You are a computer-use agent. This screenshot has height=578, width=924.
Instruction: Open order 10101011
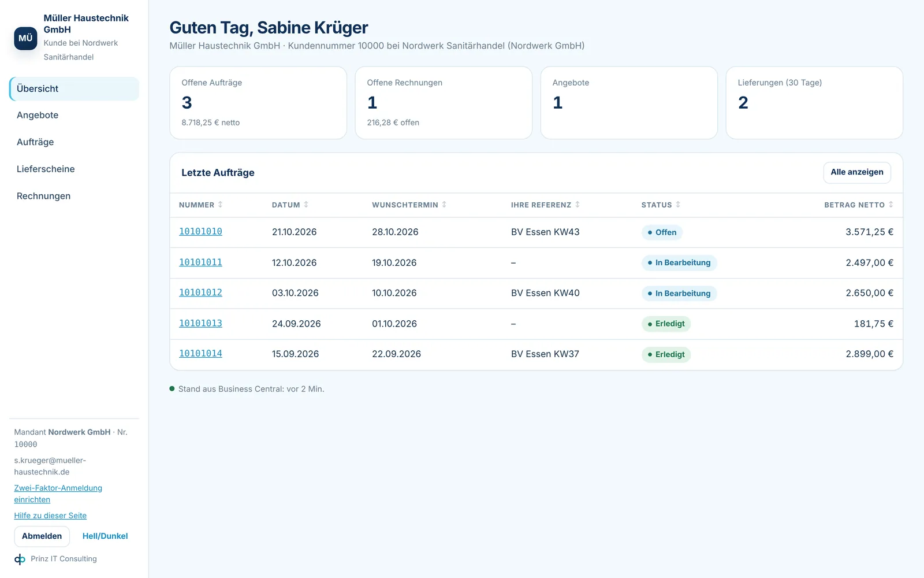tap(200, 262)
